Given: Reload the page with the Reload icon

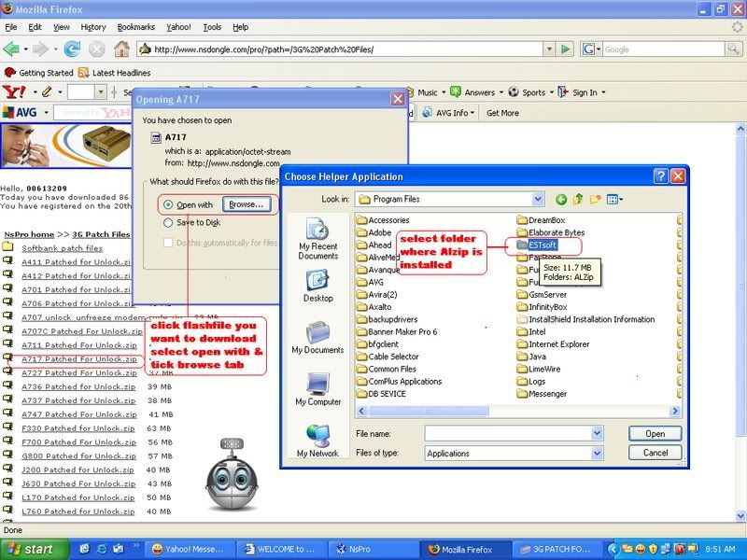Looking at the screenshot, I should 72,49.
